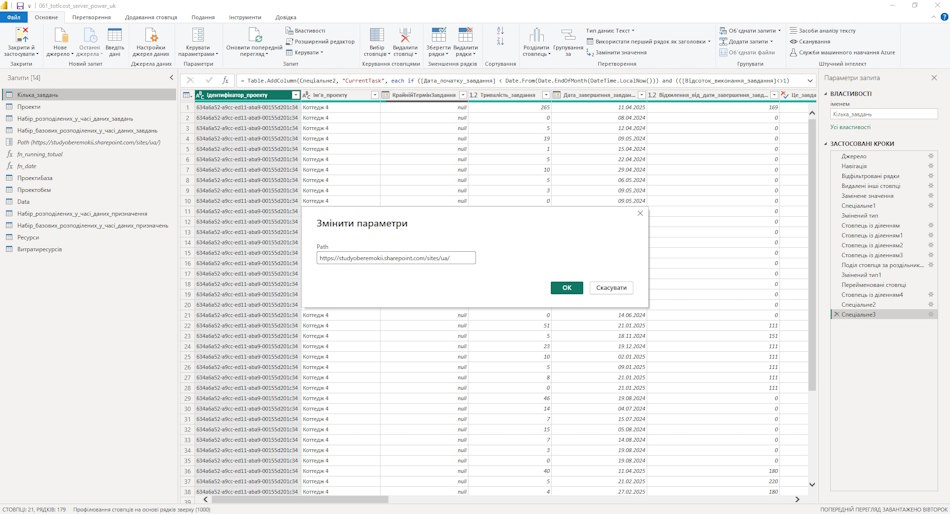Click the Path input field in dialog
Image resolution: width=950 pixels, height=514 pixels.
point(396,258)
